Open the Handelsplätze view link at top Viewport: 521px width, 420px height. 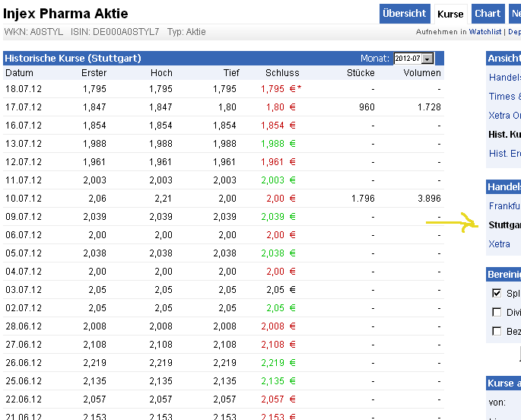point(504,78)
